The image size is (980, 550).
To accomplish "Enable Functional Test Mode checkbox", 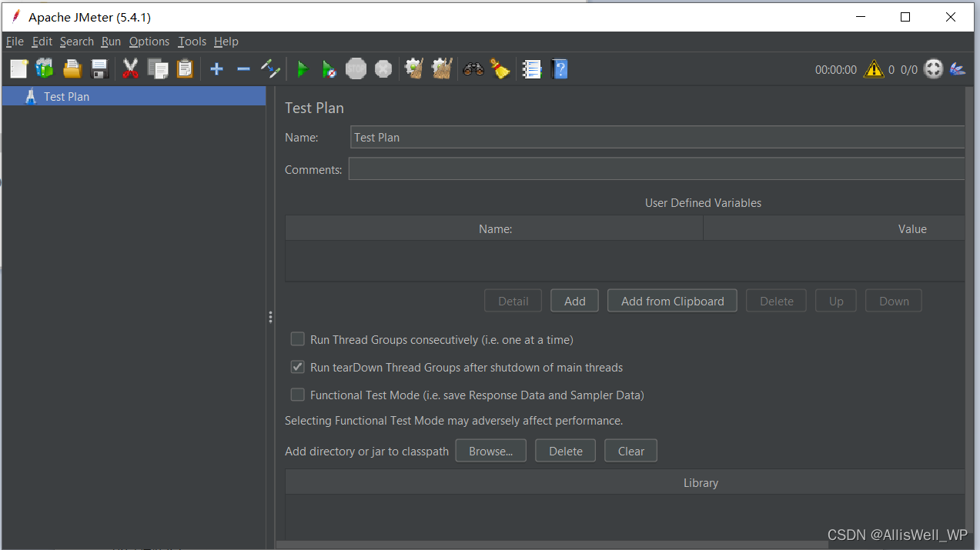I will tap(297, 395).
